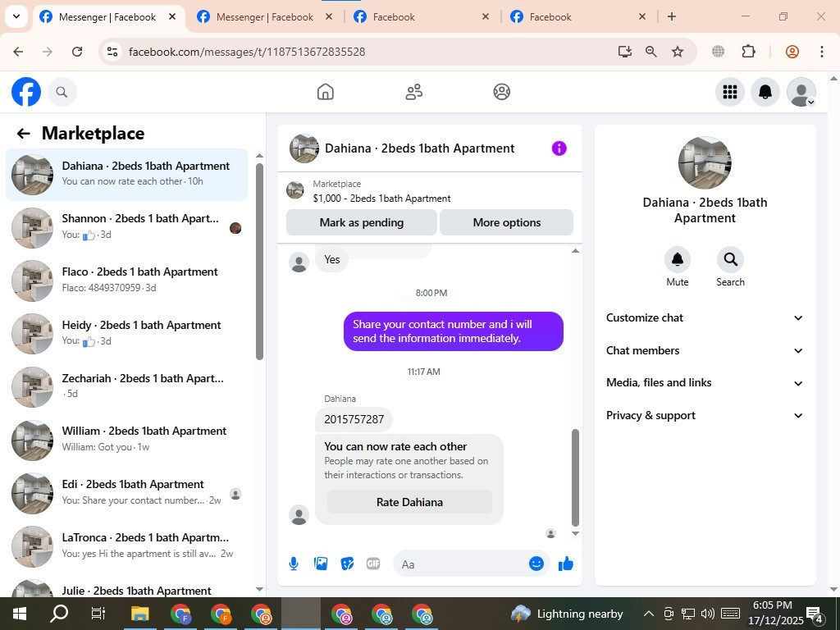Viewport: 840px width, 630px height.
Task: Open the tab search dropdown arrow
Action: [x=16, y=16]
